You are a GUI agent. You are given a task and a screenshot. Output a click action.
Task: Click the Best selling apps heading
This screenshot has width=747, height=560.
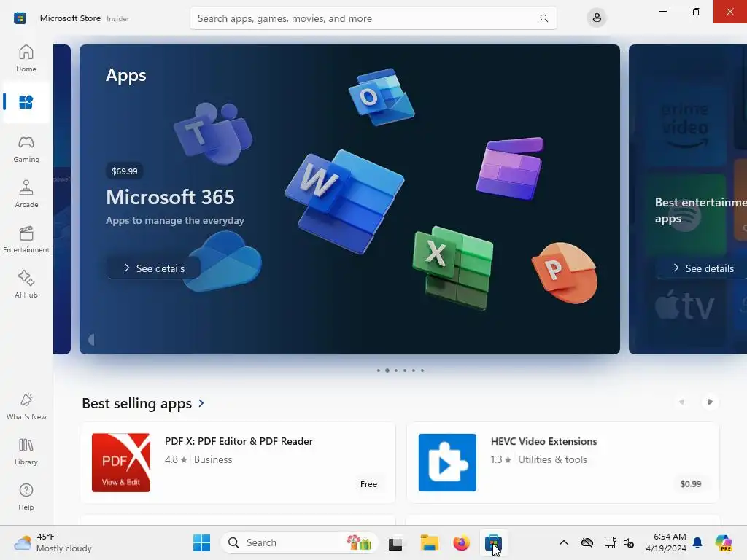coord(136,403)
